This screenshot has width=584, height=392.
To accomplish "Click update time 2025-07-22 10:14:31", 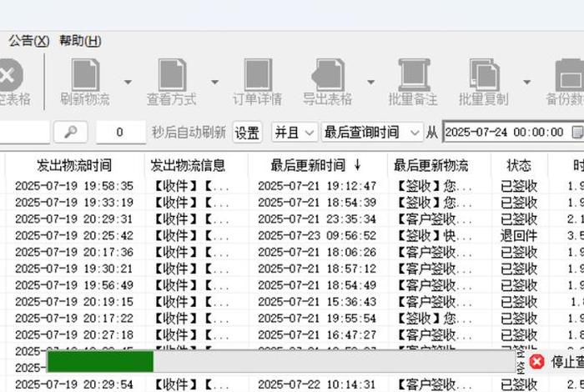I will point(317,384).
